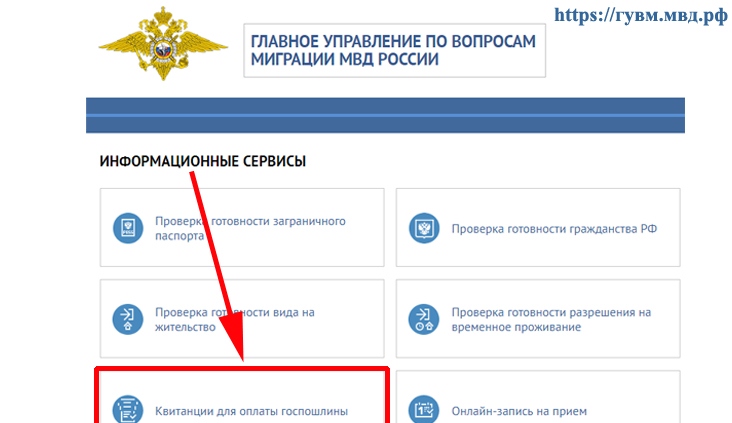Click the MVD double-headed eagle emblem
The height and width of the screenshot is (423, 732).
click(x=163, y=43)
